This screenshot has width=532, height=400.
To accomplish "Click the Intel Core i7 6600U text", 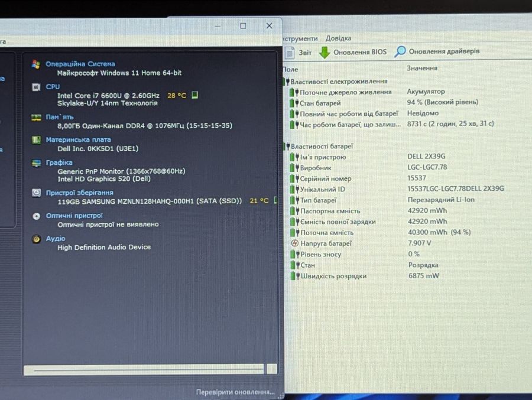I will tap(108, 96).
